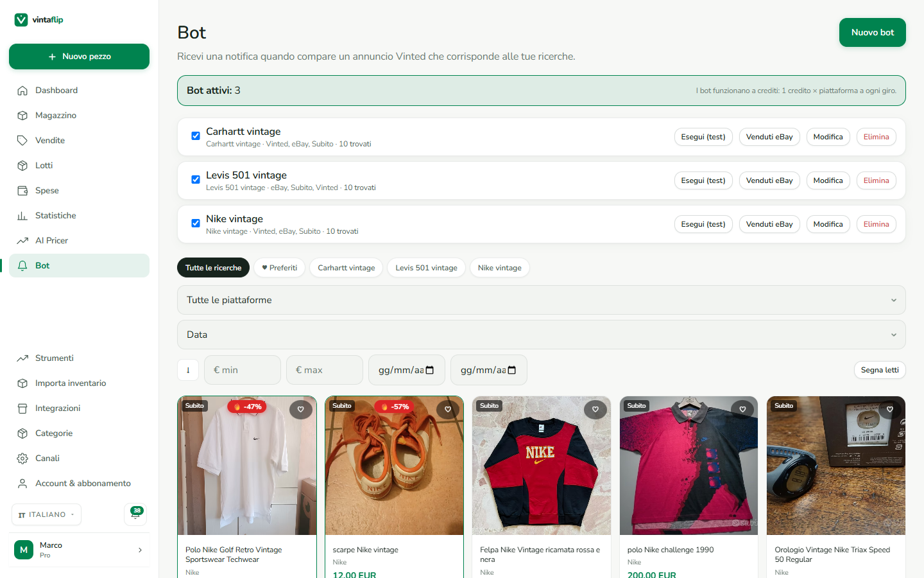Open calendar picker on second date field
Screen dimensions: 924x578
coord(512,370)
